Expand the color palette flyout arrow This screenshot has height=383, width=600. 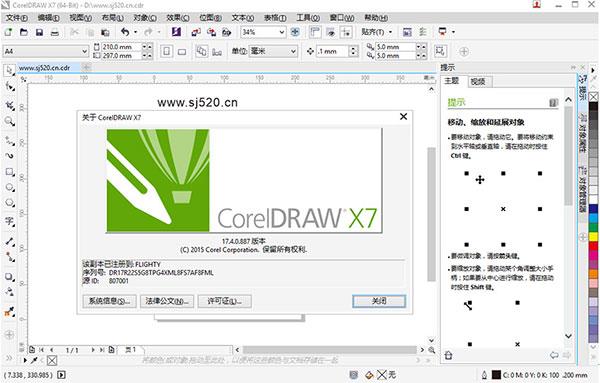coord(593,70)
